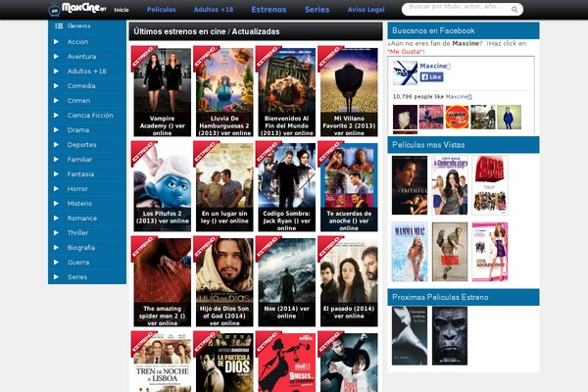Click the arrow beside Comedia
This screenshot has width=588, height=392.
tap(56, 85)
